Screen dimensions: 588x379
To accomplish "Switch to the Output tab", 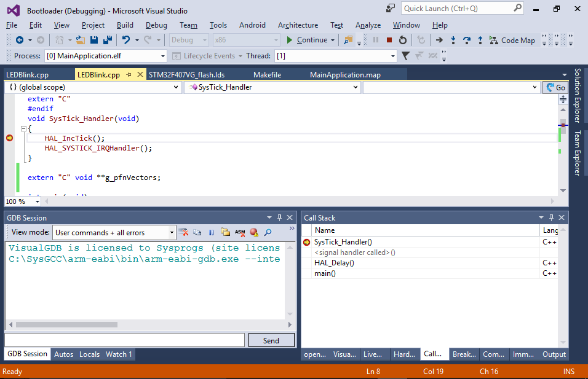I will tap(554, 354).
